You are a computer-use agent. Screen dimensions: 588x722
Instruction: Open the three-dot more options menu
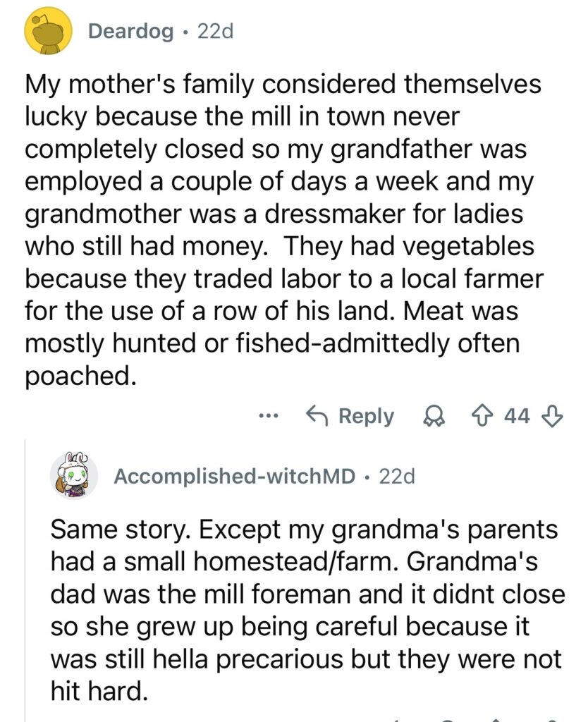click(x=269, y=416)
